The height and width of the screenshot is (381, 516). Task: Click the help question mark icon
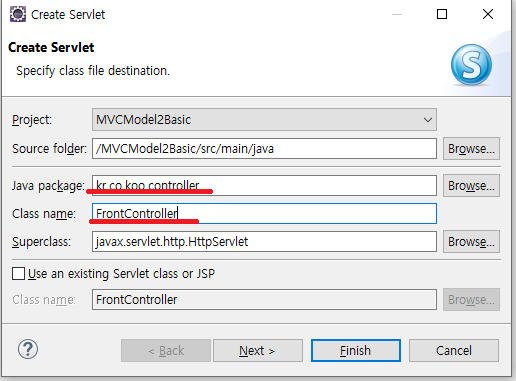(x=28, y=349)
